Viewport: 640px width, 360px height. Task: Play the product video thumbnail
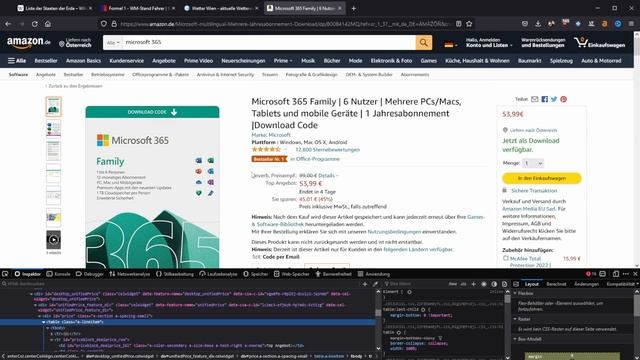53,240
